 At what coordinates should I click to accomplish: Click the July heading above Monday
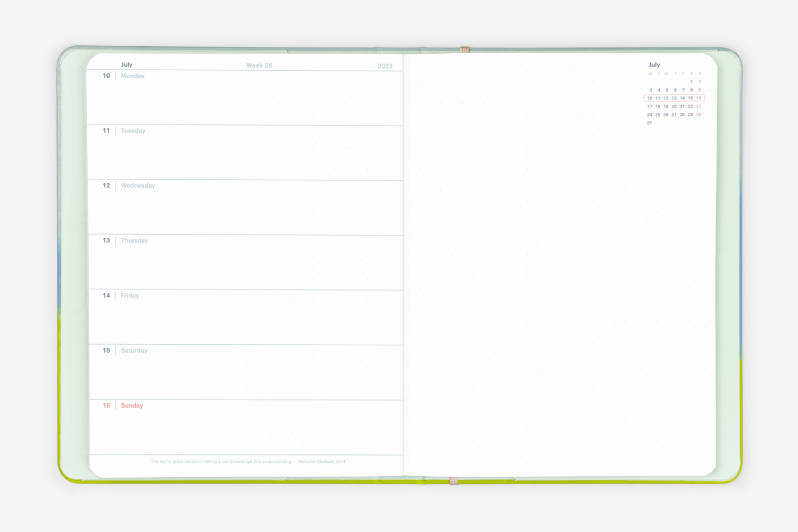tap(127, 65)
